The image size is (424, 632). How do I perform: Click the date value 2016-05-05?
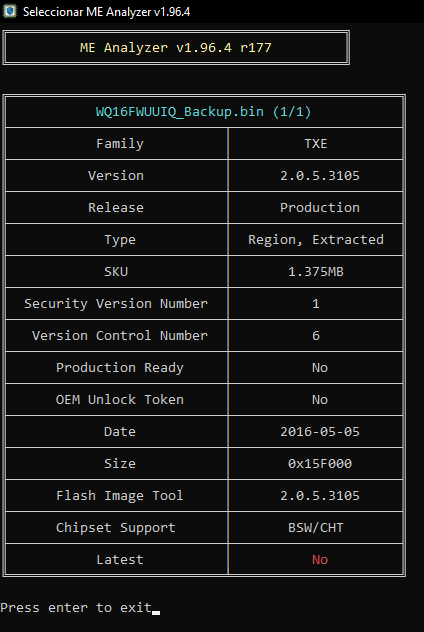pyautogui.click(x=320, y=432)
